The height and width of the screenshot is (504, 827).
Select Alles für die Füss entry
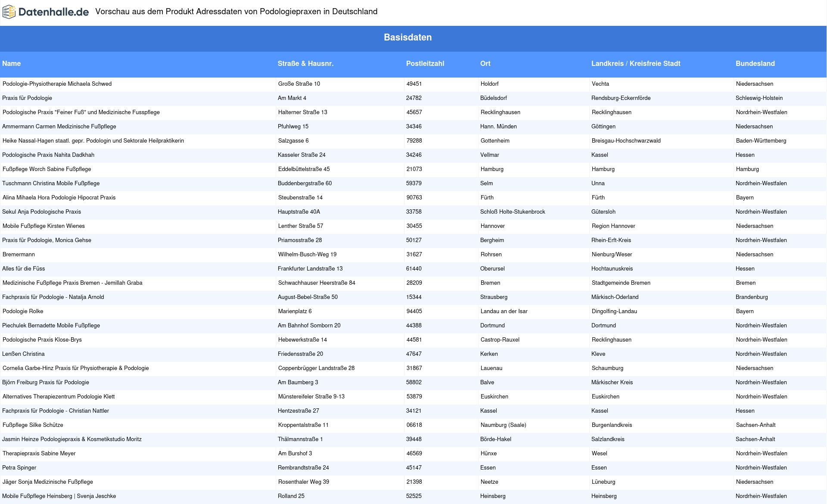click(x=24, y=269)
